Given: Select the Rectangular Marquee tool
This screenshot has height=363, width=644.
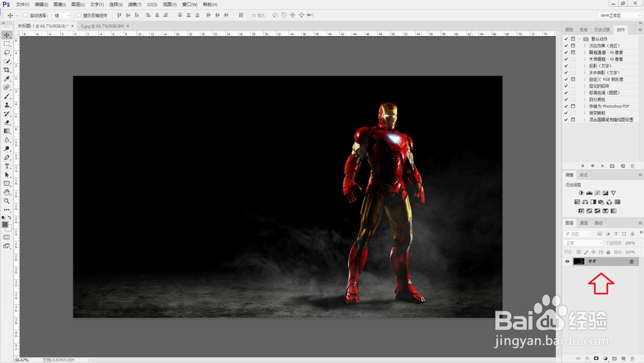Looking at the screenshot, I should (6, 44).
